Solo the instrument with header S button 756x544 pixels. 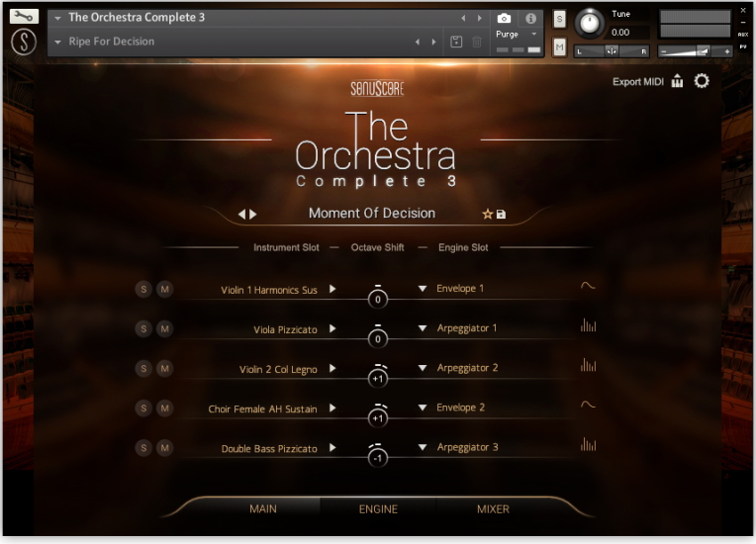pos(559,19)
